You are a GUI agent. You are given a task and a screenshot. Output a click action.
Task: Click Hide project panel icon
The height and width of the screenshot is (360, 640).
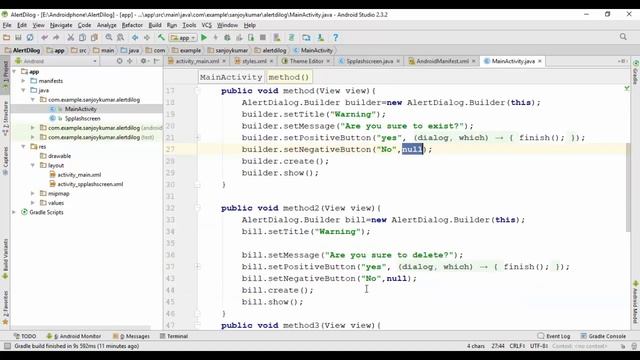pos(156,61)
